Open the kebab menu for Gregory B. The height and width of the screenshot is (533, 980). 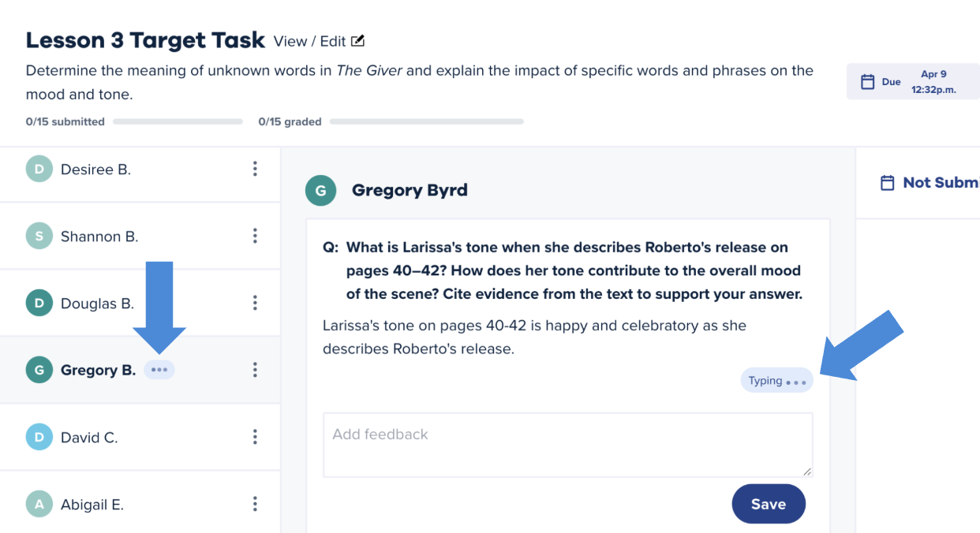[x=255, y=370]
